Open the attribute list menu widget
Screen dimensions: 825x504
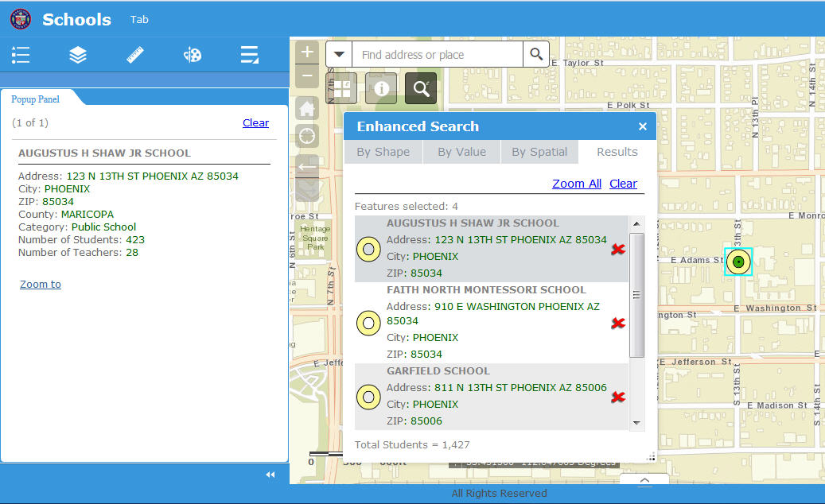[249, 55]
